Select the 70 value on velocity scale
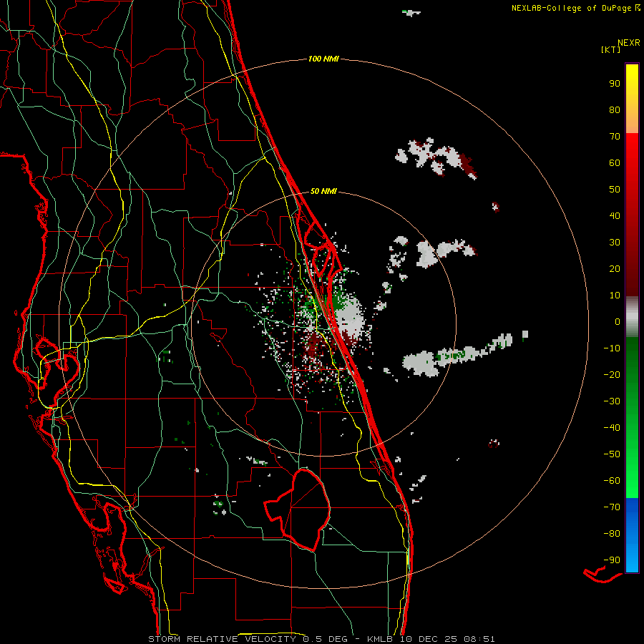 tap(615, 137)
